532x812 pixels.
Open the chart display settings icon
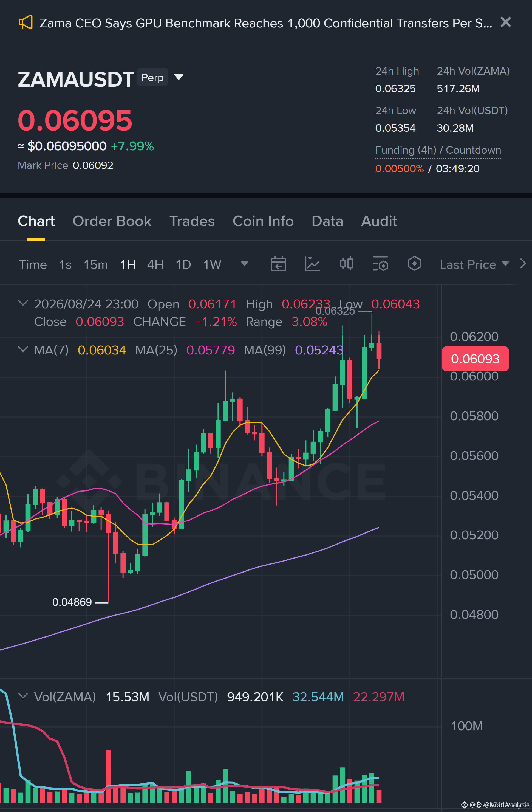[381, 264]
